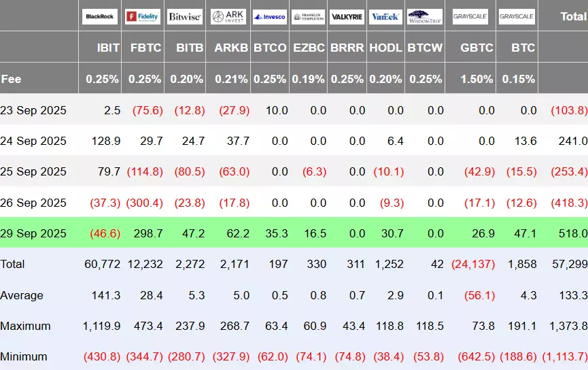Select the IBIT column header
Screen dimensions: 588x370
coord(108,48)
